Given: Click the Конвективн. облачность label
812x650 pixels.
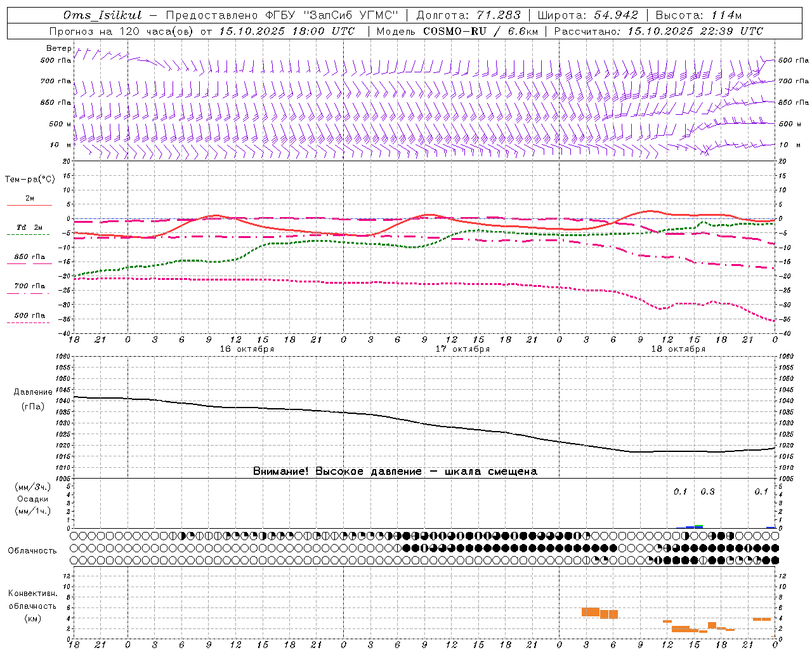Looking at the screenshot, I should pos(32,600).
